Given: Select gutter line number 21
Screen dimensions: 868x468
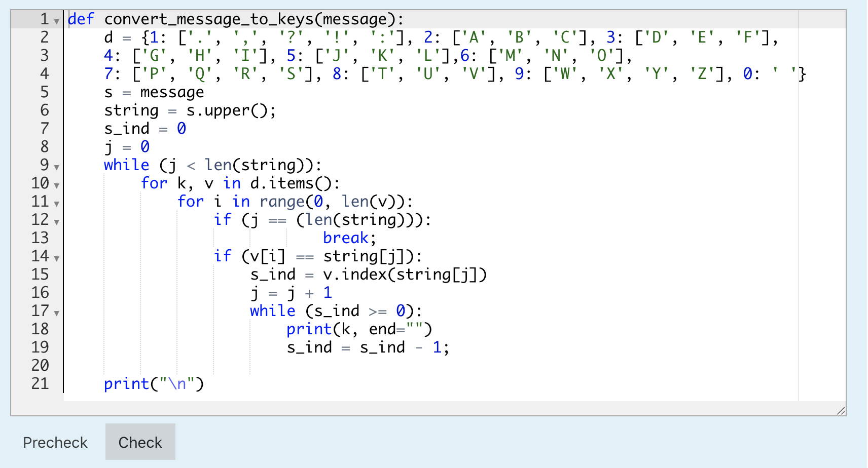Looking at the screenshot, I should (x=40, y=383).
